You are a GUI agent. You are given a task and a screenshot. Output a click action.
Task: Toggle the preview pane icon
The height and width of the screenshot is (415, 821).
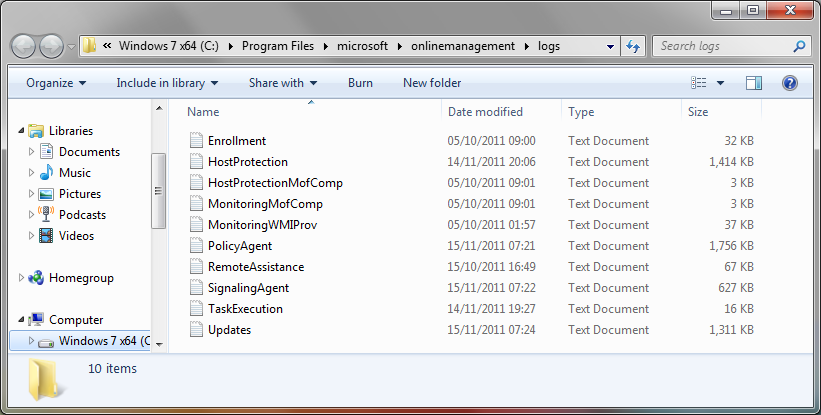pos(754,83)
